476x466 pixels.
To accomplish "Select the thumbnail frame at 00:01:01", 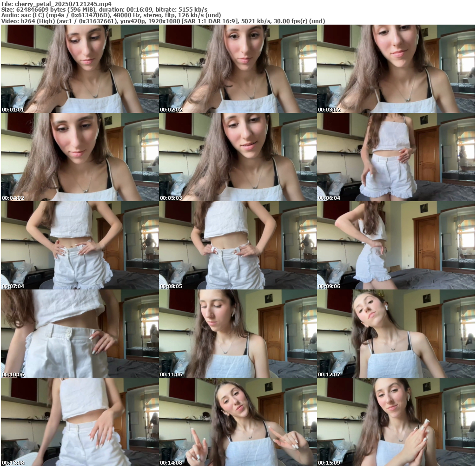I will tap(79, 69).
